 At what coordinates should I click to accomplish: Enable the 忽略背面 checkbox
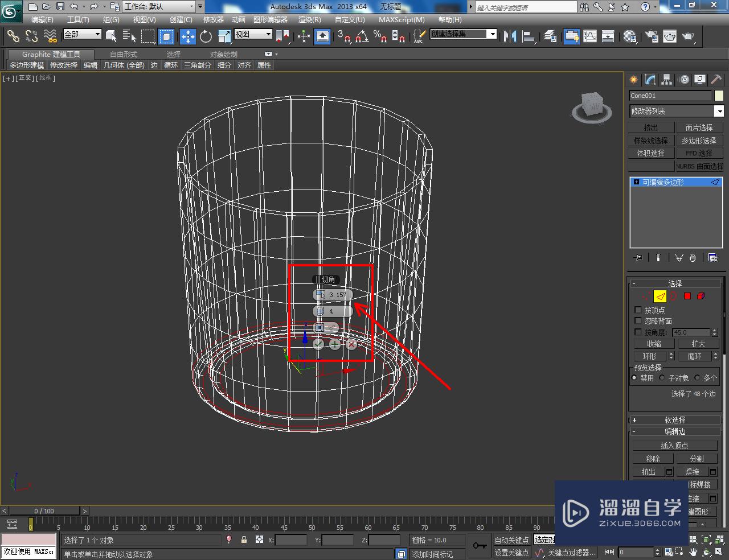click(638, 321)
